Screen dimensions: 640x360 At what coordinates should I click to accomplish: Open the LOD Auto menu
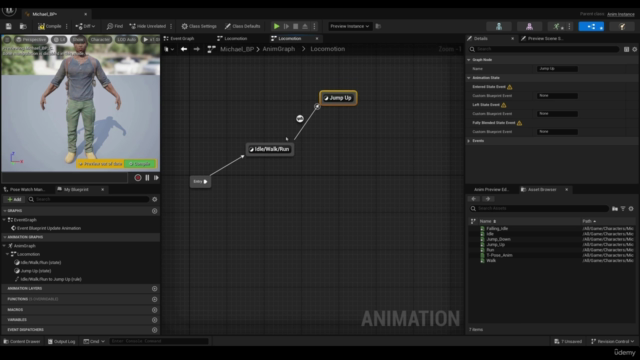126,40
